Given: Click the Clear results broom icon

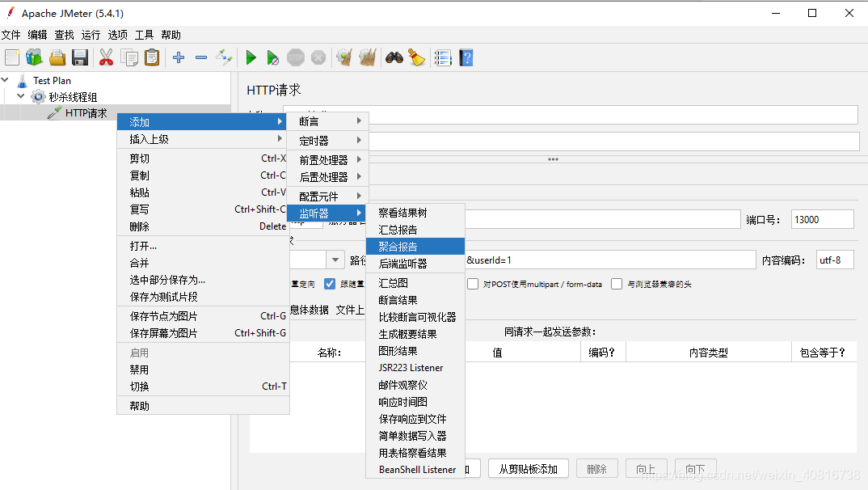Looking at the screenshot, I should tap(344, 57).
